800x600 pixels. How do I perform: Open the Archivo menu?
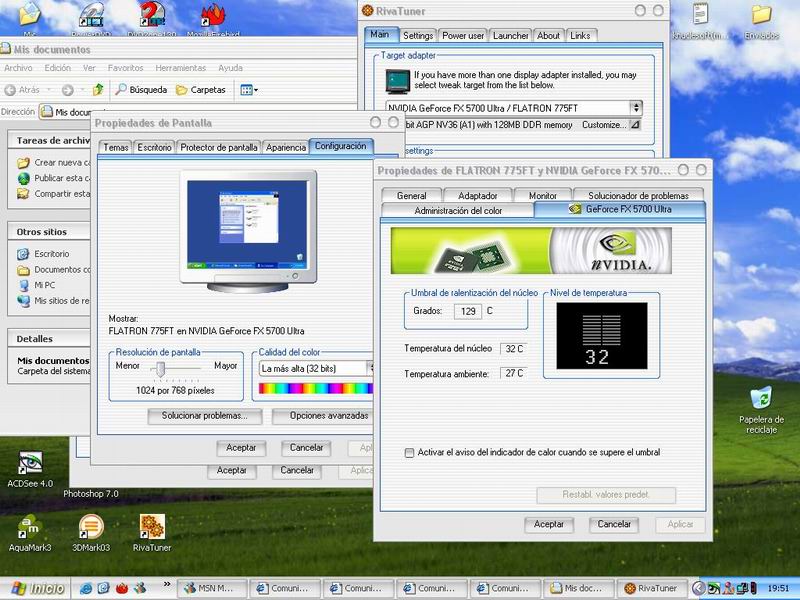(x=18, y=68)
